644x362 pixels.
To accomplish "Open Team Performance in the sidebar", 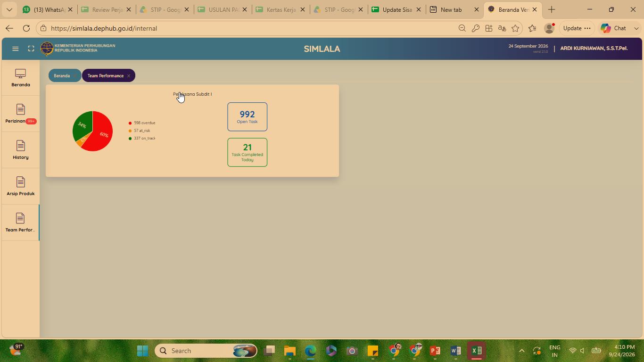I will (21, 223).
